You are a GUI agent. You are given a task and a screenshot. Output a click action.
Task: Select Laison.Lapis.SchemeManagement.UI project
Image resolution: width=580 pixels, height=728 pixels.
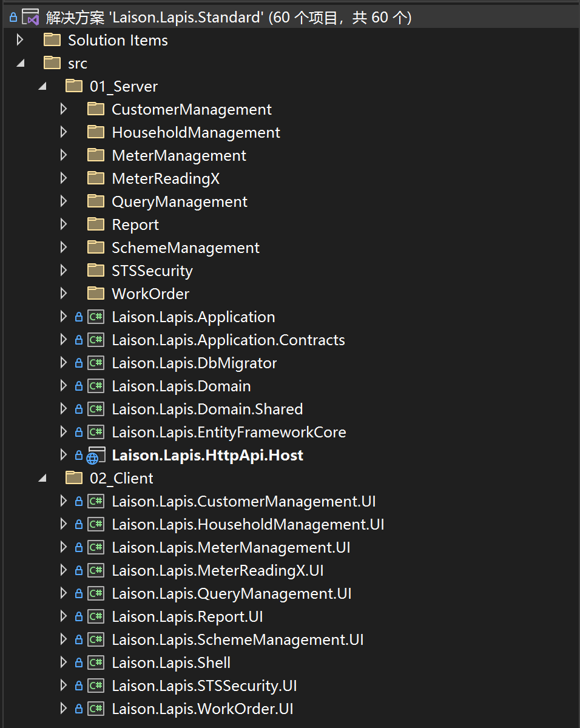click(237, 639)
